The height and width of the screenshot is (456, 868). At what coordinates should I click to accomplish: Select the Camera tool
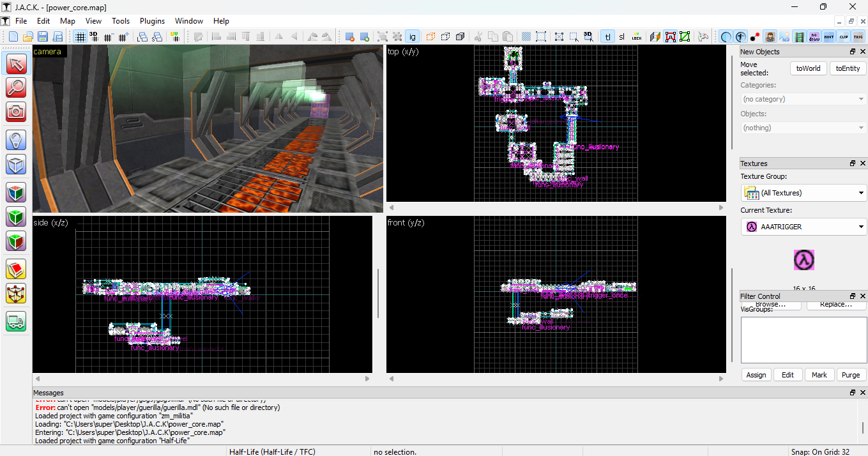16,112
